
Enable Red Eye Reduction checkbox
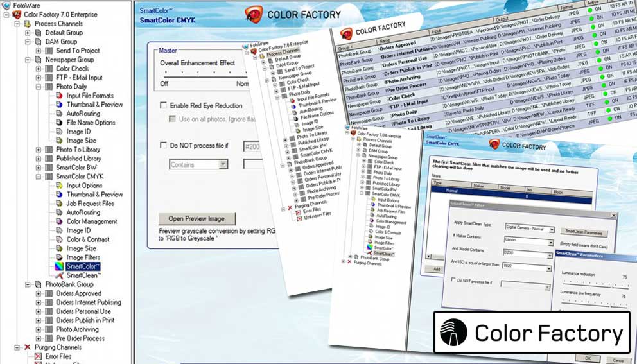[163, 105]
